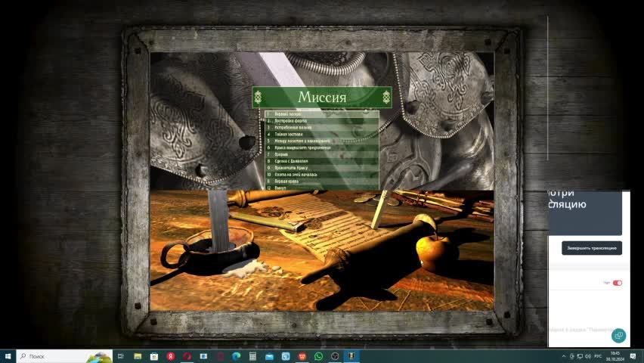
Task: Toggle the red switch in the broadcast panel
Action: (x=618, y=283)
